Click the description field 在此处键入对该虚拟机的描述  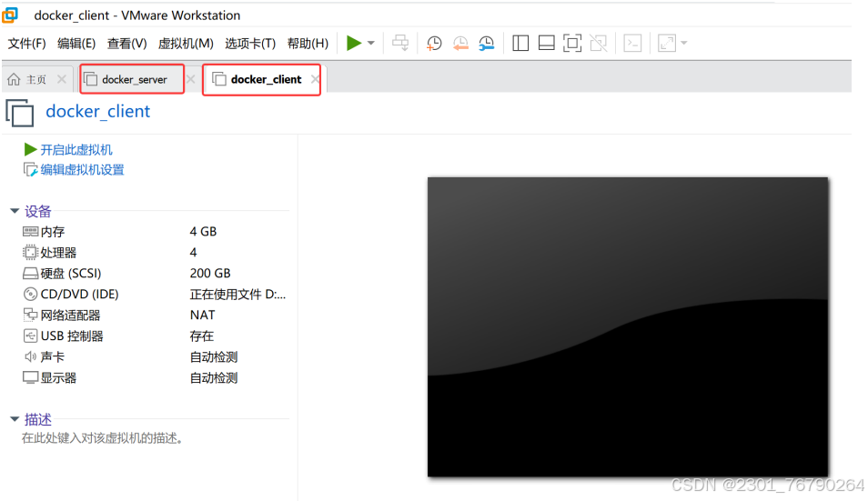point(102,438)
